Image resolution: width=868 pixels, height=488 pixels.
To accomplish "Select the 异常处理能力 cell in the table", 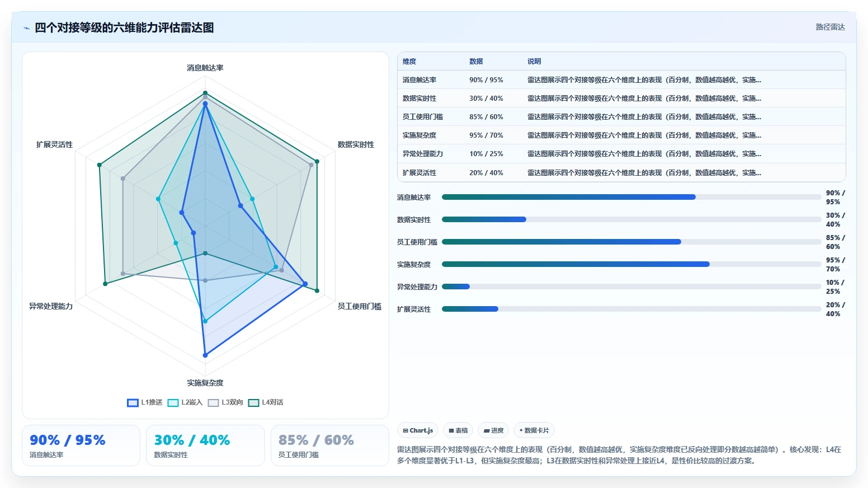I will tap(423, 154).
